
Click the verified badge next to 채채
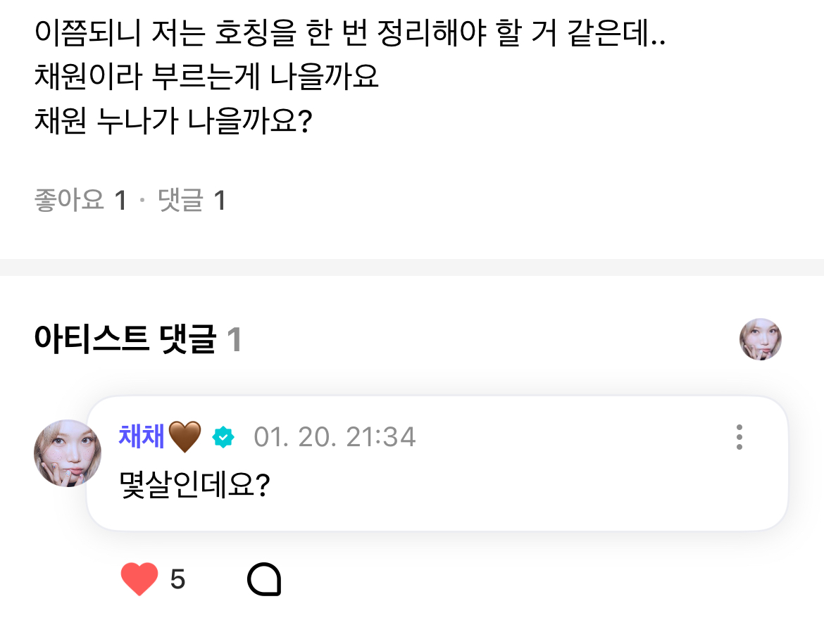point(223,437)
